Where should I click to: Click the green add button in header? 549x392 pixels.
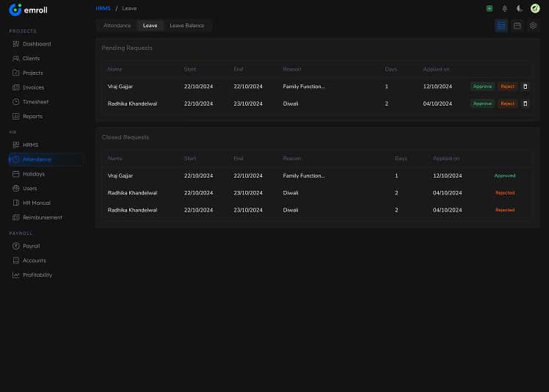490,8
